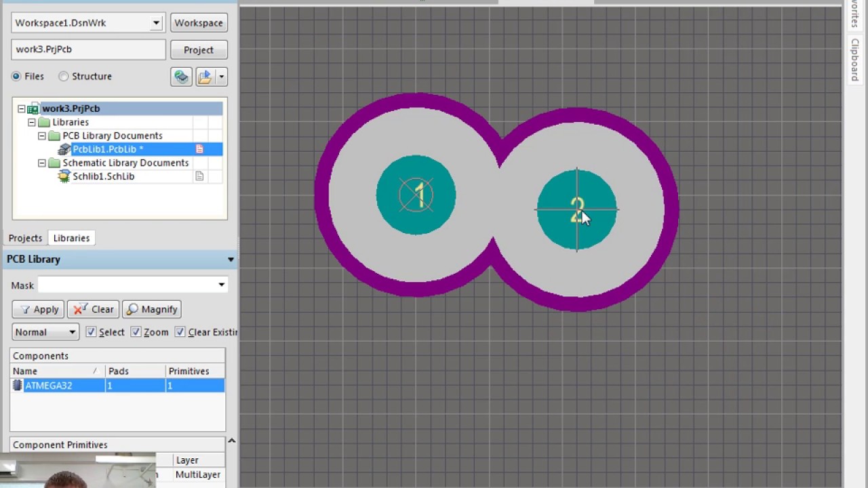The width and height of the screenshot is (868, 488).
Task: Click Schematic Library Documents folder icon
Action: coord(54,163)
